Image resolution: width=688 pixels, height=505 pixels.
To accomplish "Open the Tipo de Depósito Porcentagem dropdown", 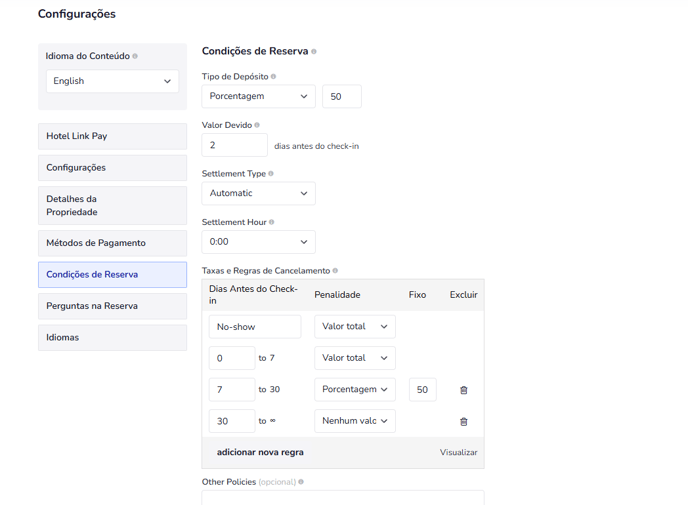I will 258,96.
